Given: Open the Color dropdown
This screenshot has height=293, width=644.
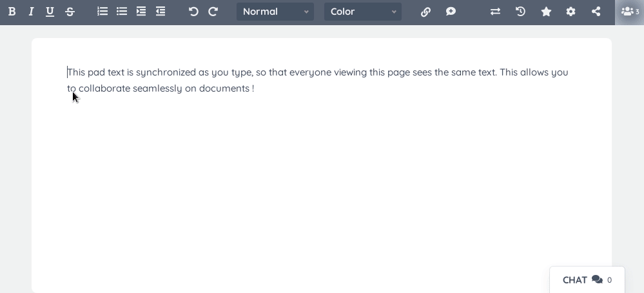Looking at the screenshot, I should click(x=363, y=12).
